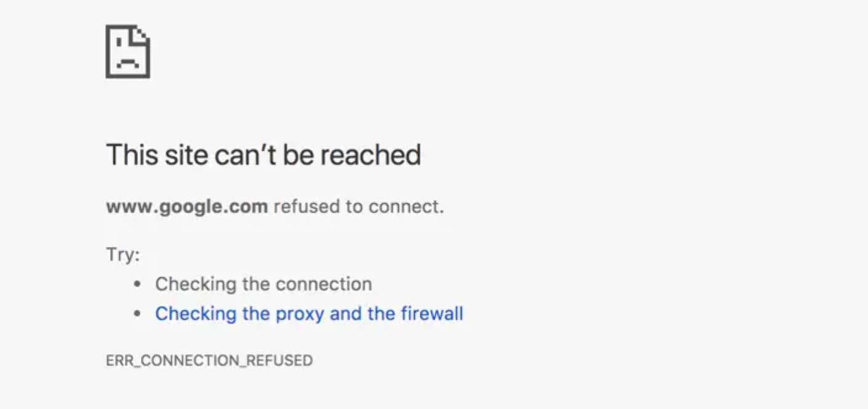Click the frowning mouth on the error icon
This screenshot has width=868, height=409.
point(127,63)
